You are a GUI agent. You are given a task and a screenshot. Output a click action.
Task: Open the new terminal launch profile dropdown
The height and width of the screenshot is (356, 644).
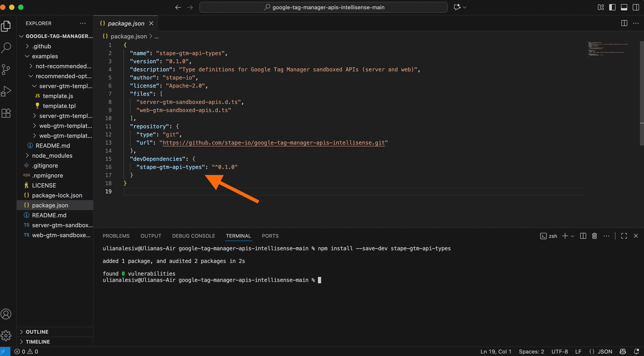573,236
